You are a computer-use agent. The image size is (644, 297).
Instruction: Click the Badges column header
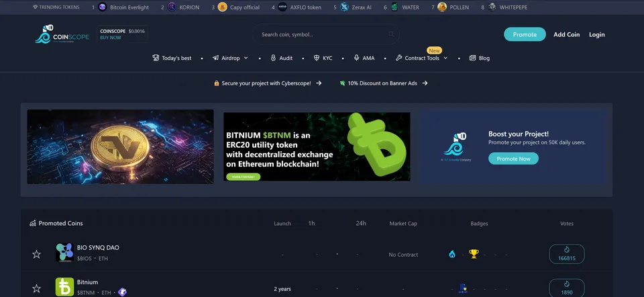pos(479,223)
